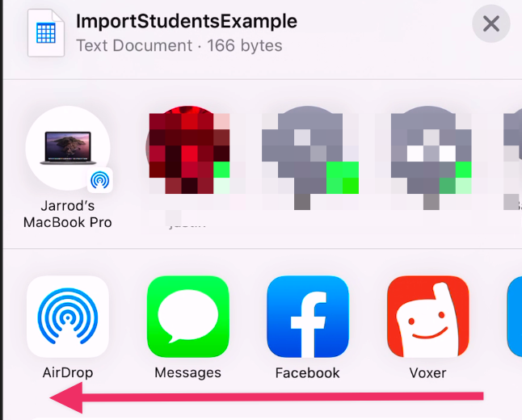The height and width of the screenshot is (420, 522).
Task: Tap the partially visible contact at right edge
Action: click(x=512, y=158)
